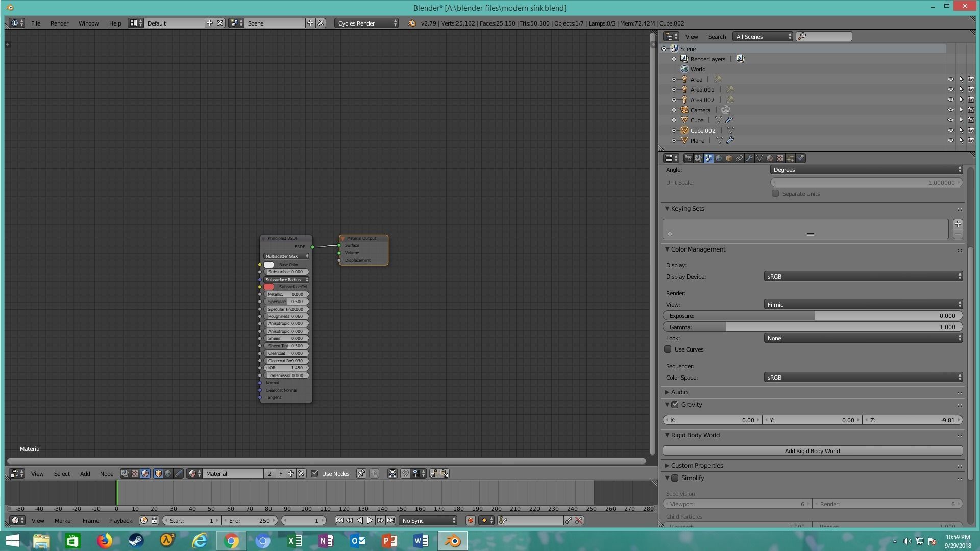Toggle the Use Nodes checkbox
Viewport: 980px width, 551px height.
(315, 474)
